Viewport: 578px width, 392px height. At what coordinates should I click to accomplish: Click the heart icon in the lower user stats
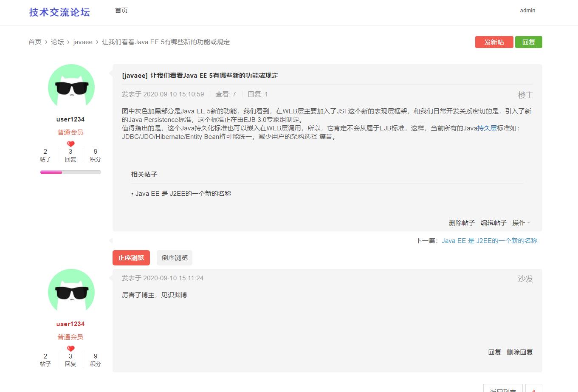pos(70,348)
